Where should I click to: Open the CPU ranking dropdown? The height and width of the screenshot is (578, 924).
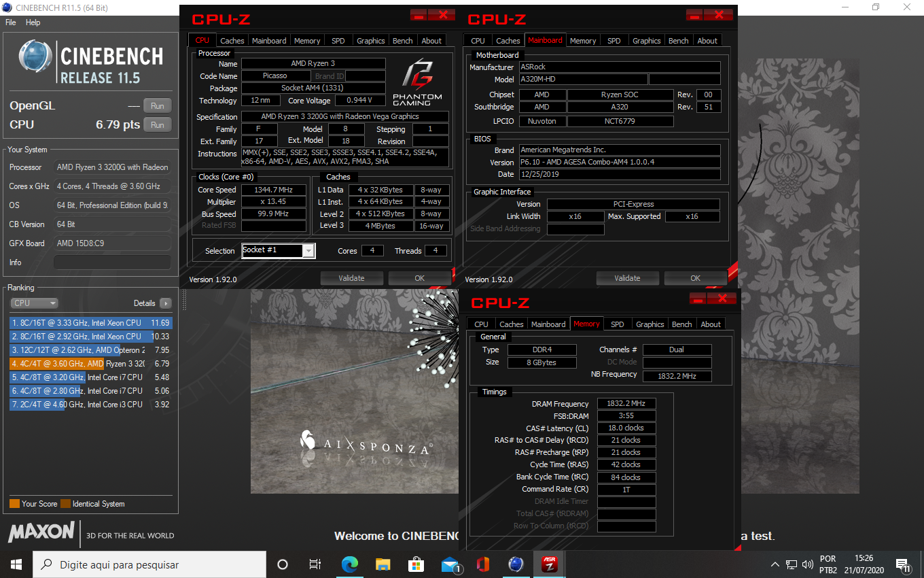[x=34, y=303]
